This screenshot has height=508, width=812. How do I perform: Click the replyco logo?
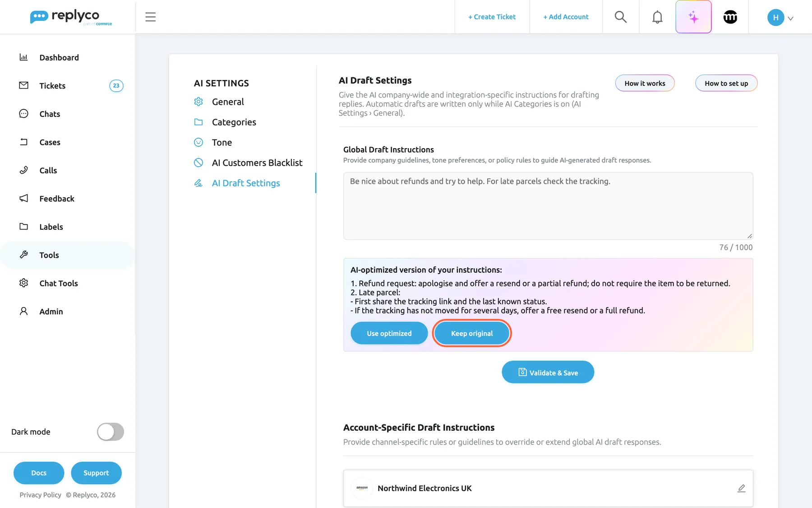[71, 17]
